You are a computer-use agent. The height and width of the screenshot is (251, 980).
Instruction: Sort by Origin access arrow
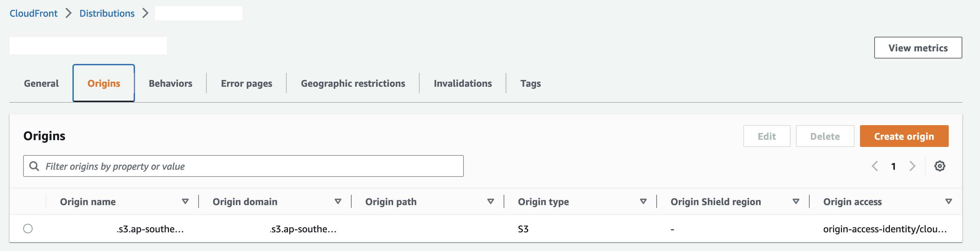point(948,202)
